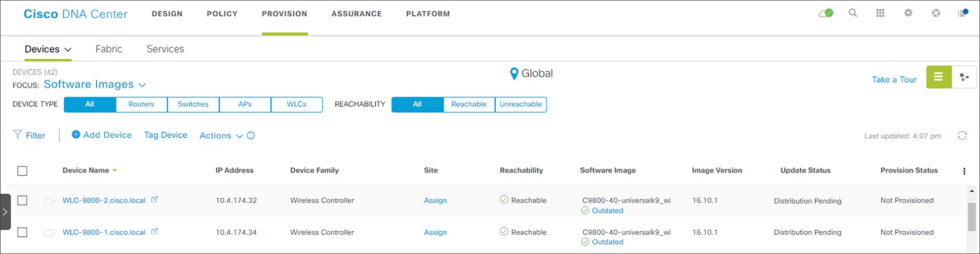This screenshot has width=980, height=254.
Task: Filter device type by Routers
Action: pyautogui.click(x=141, y=104)
